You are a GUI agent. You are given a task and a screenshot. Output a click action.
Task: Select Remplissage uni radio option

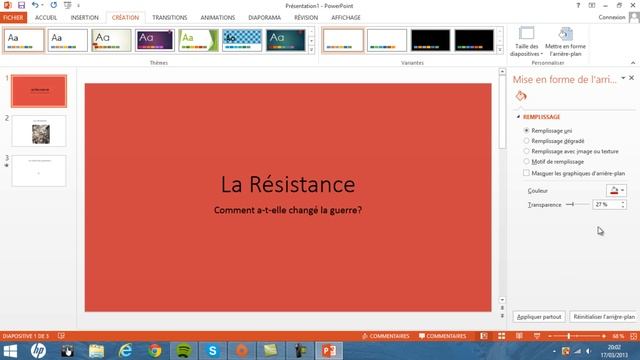(x=527, y=131)
